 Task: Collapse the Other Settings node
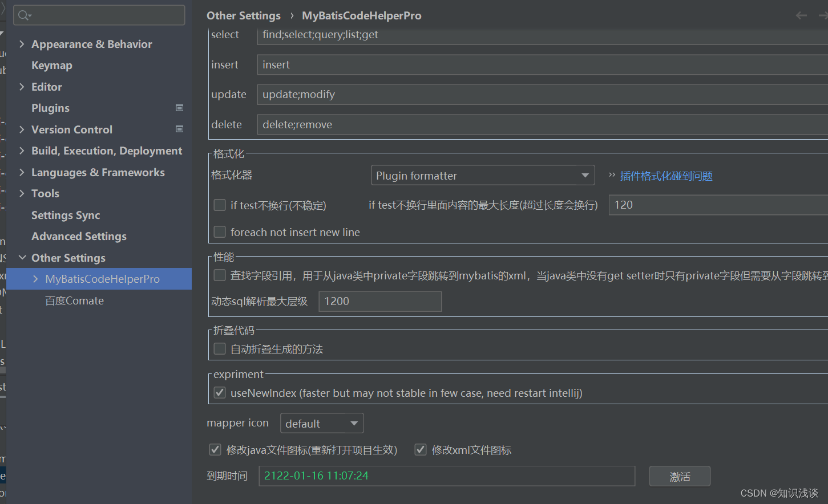[x=22, y=258]
